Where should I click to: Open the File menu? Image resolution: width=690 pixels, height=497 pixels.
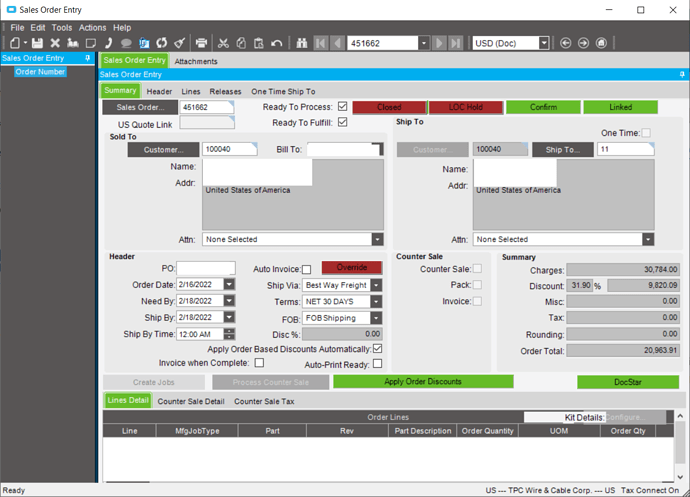click(x=17, y=28)
